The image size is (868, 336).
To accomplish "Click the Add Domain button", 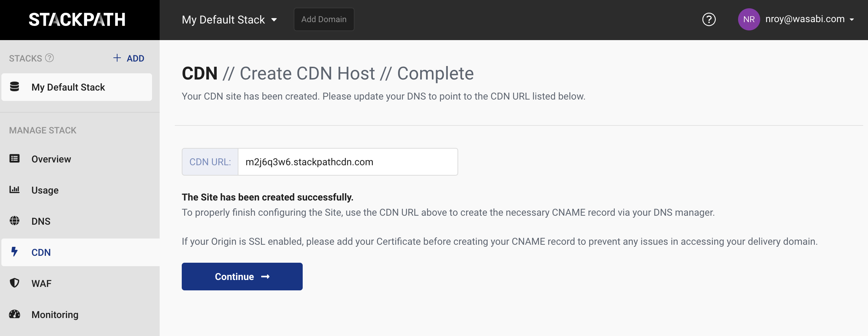I will (324, 19).
